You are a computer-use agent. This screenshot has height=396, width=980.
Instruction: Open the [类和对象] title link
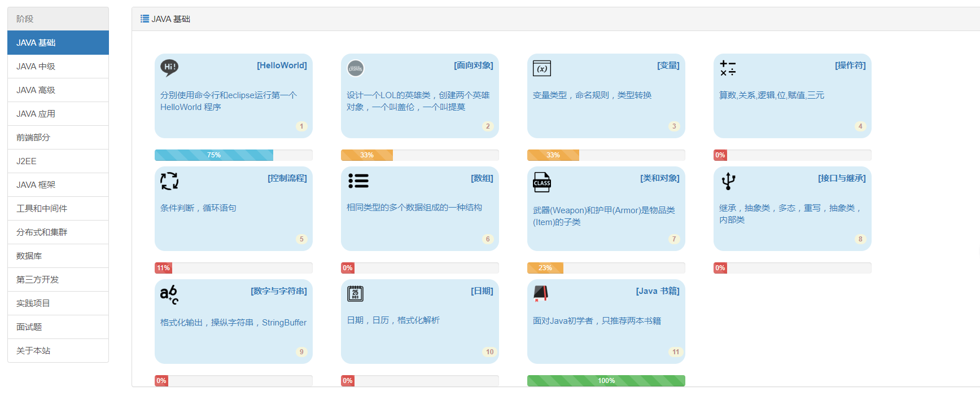(x=660, y=178)
